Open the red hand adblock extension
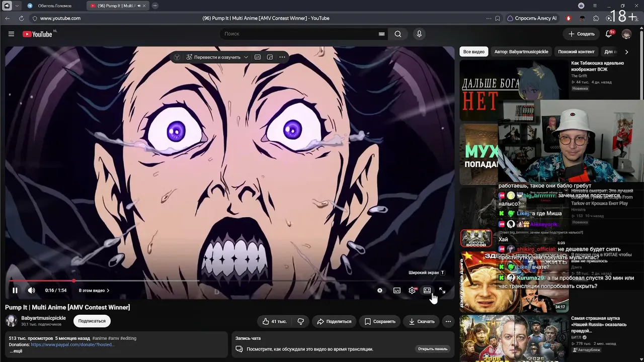The image size is (644, 362). click(569, 18)
